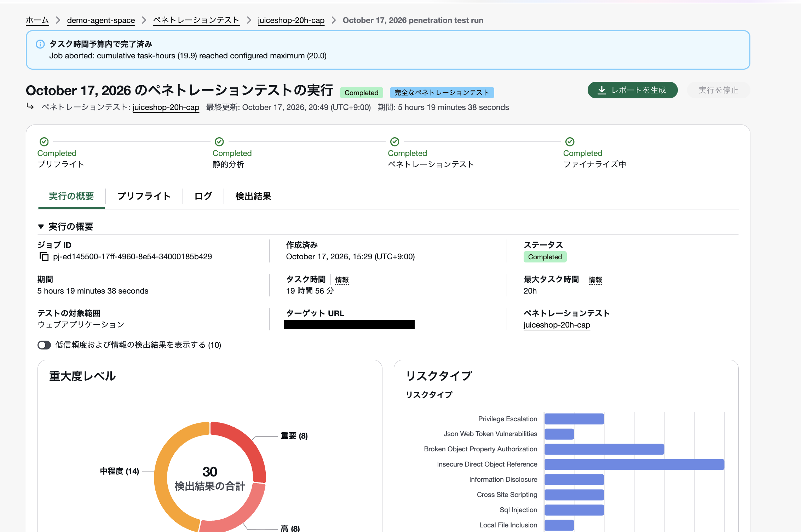Click the Broken Object Property Authorization bar
801x532 pixels.
coord(604,449)
